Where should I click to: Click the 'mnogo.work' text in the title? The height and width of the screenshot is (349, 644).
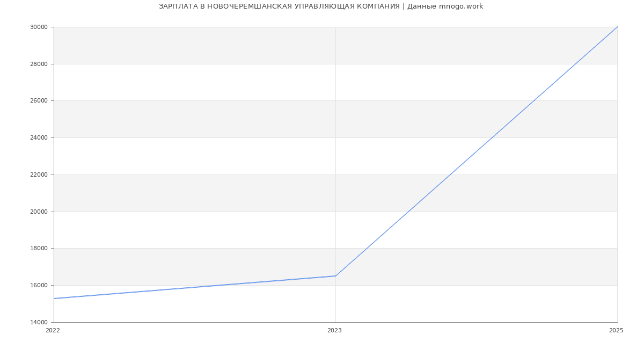(460, 6)
